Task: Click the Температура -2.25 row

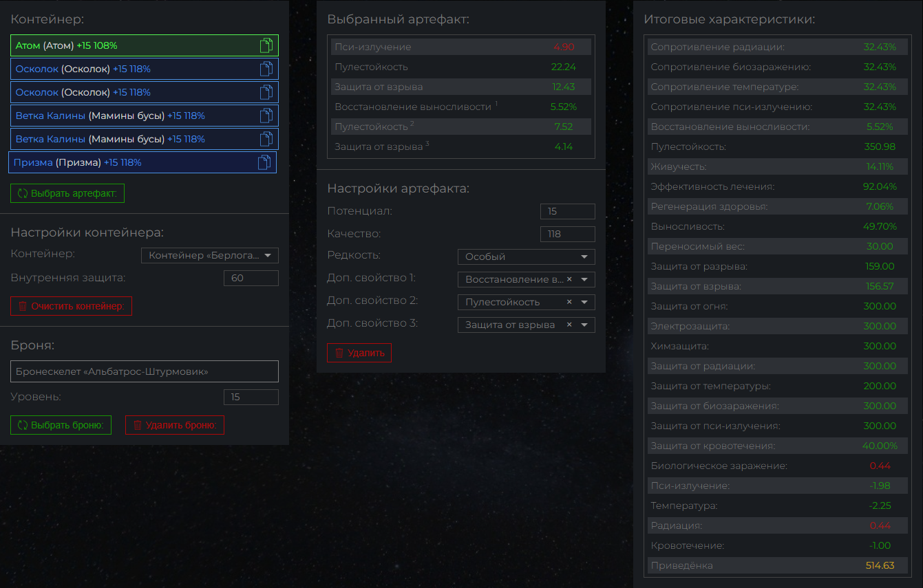Action: click(778, 506)
